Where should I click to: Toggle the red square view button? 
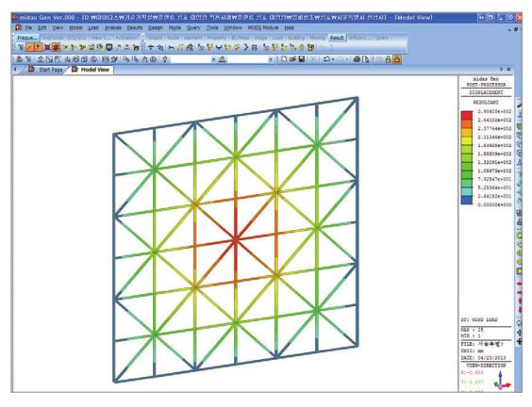(47, 47)
